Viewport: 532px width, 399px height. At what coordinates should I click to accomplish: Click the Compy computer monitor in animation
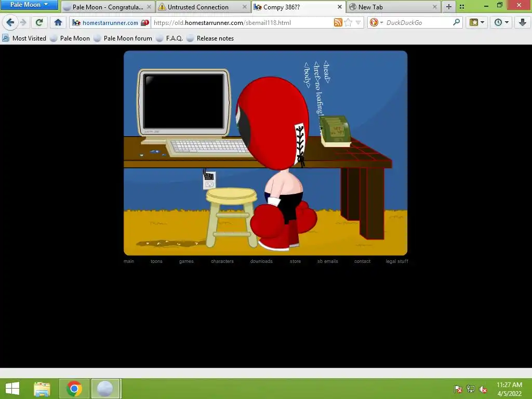coord(184,102)
